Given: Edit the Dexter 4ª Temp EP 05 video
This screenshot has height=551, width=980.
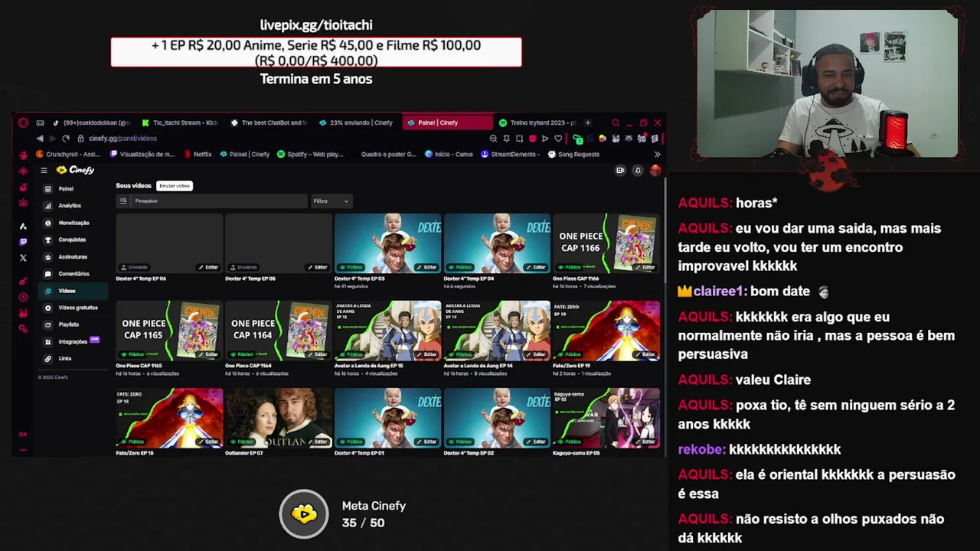Looking at the screenshot, I should click(x=318, y=267).
